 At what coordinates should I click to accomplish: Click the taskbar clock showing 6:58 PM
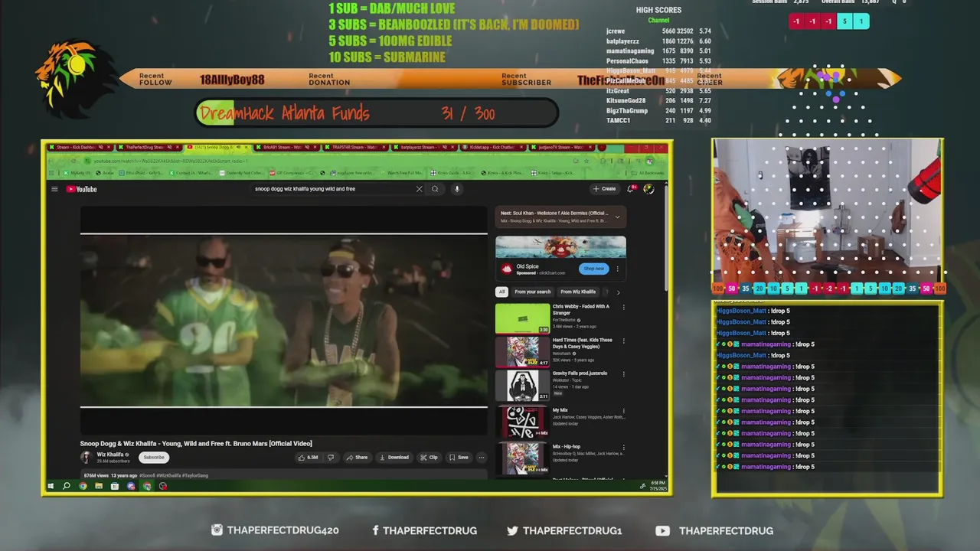pos(658,486)
